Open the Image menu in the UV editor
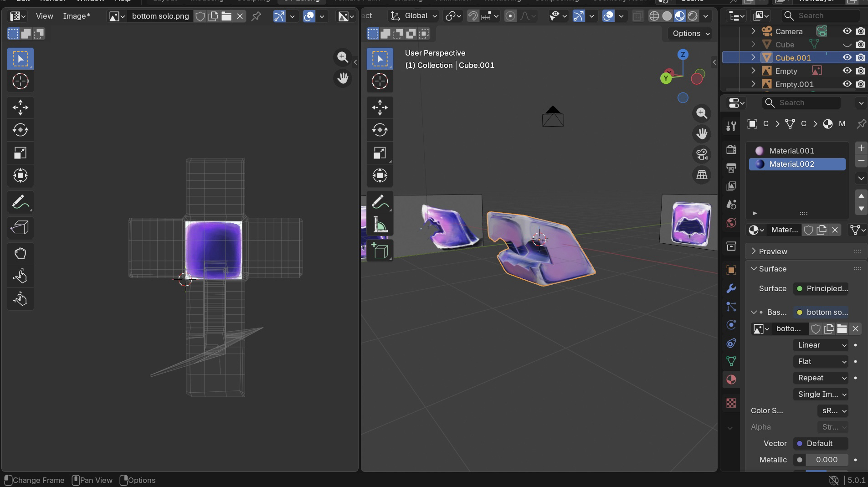Image resolution: width=868 pixels, height=487 pixels. pyautogui.click(x=77, y=16)
